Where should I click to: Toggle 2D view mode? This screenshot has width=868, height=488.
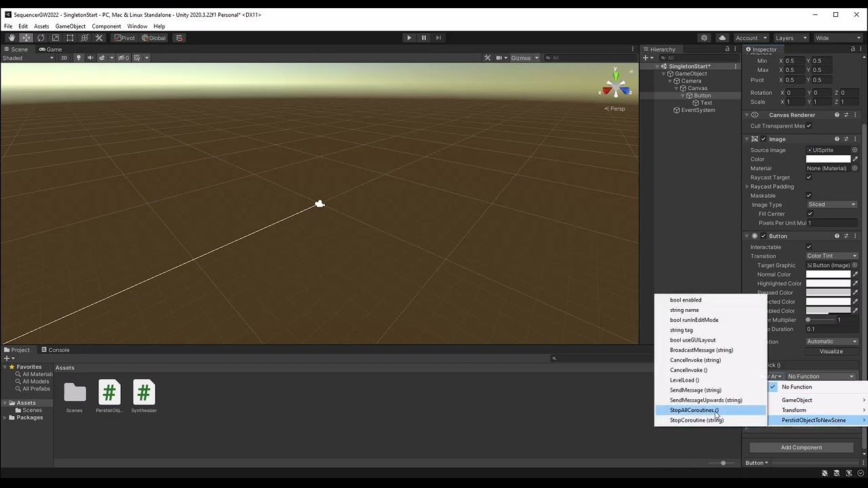tap(64, 58)
